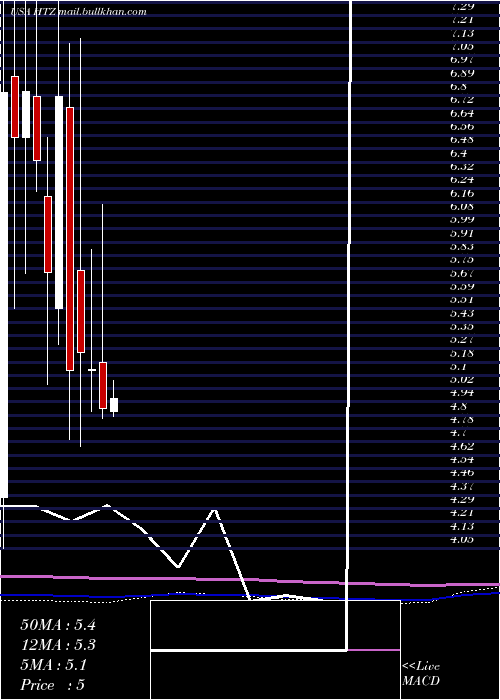
Task: Select the 5.99 price axis label
Action: (x=462, y=219)
